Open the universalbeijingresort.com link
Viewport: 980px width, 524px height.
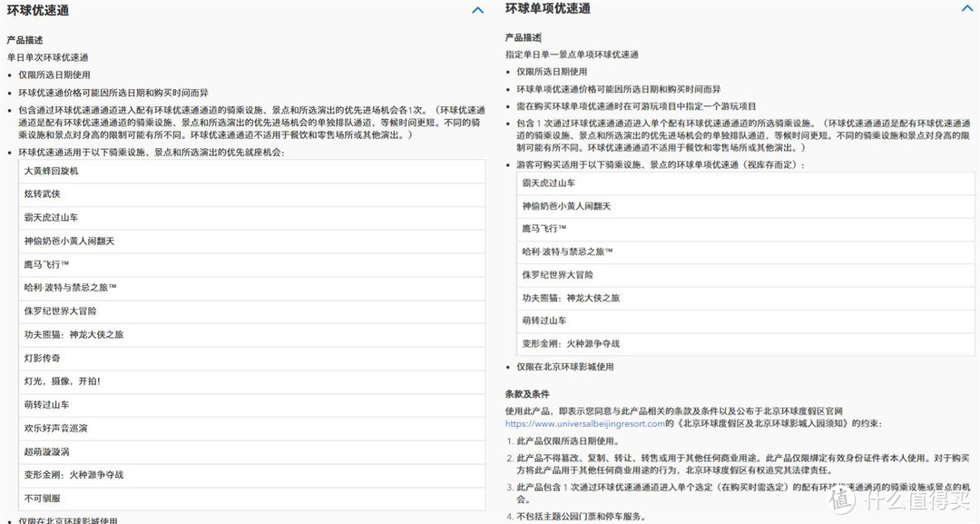(x=585, y=423)
